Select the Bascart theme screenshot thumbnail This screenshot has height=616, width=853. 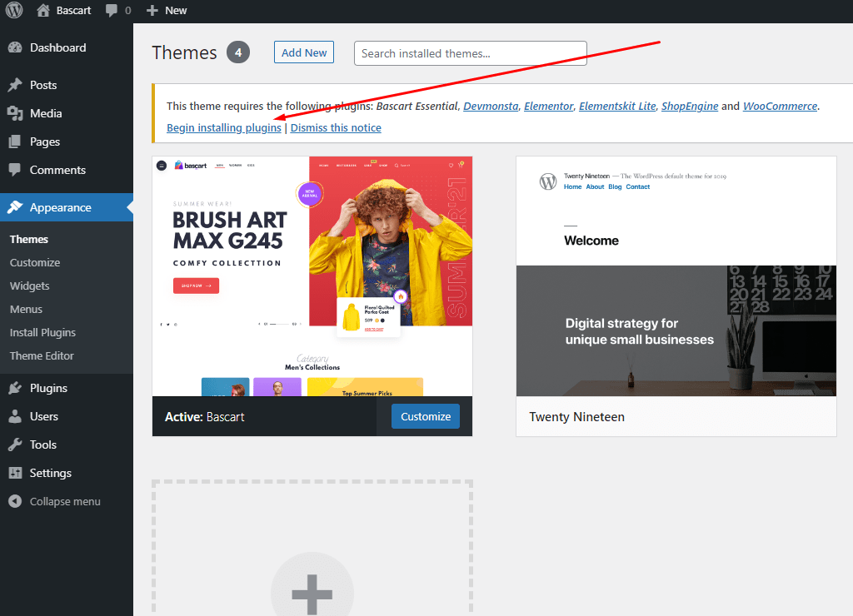coord(312,276)
